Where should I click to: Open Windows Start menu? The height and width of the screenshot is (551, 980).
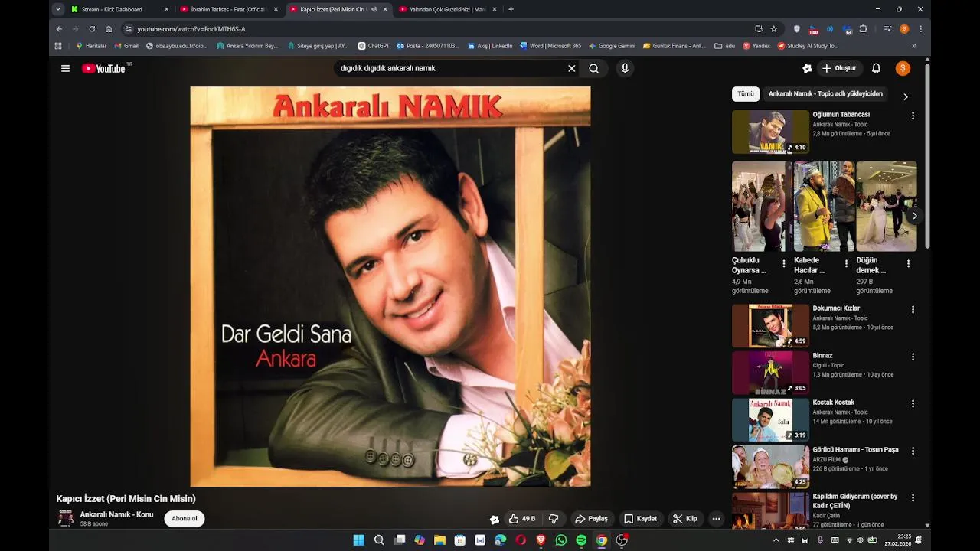tap(358, 540)
